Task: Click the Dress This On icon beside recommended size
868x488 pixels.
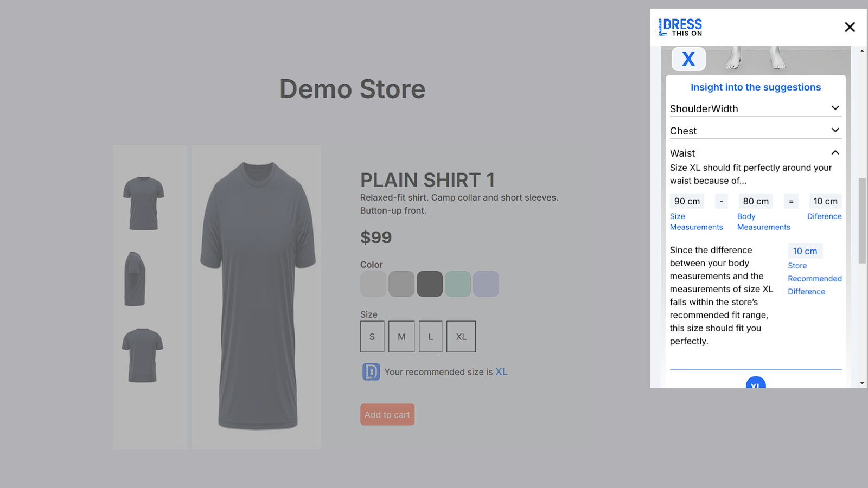Action: [371, 372]
